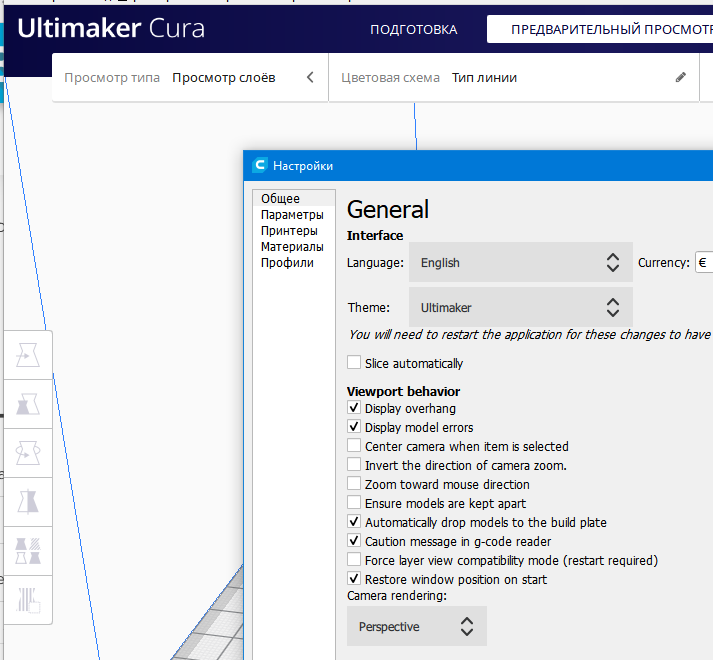Enable Force layer view compatibility mode
713x660 pixels.
(354, 559)
